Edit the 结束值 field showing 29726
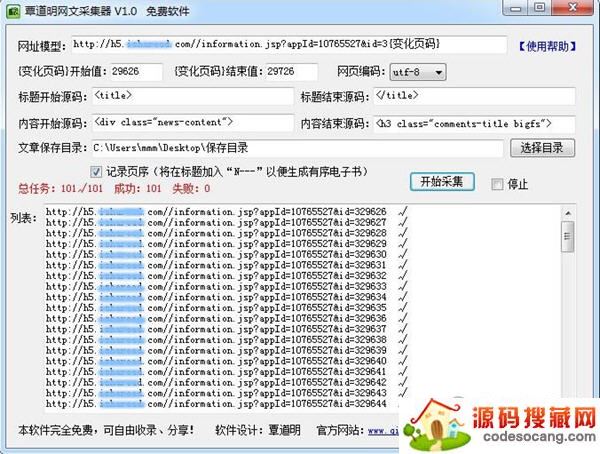The height and width of the screenshot is (454, 600). [x=292, y=72]
